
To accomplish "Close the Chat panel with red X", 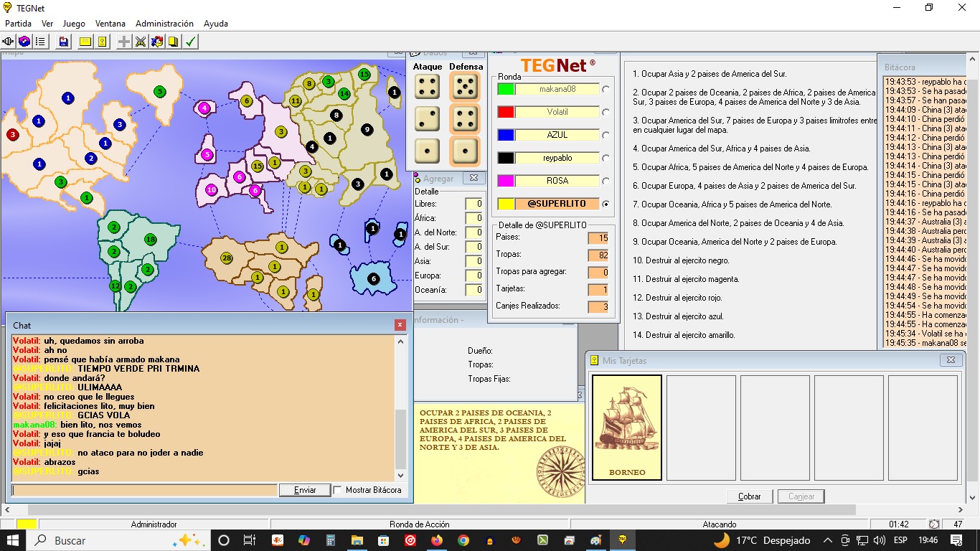I will 400,325.
